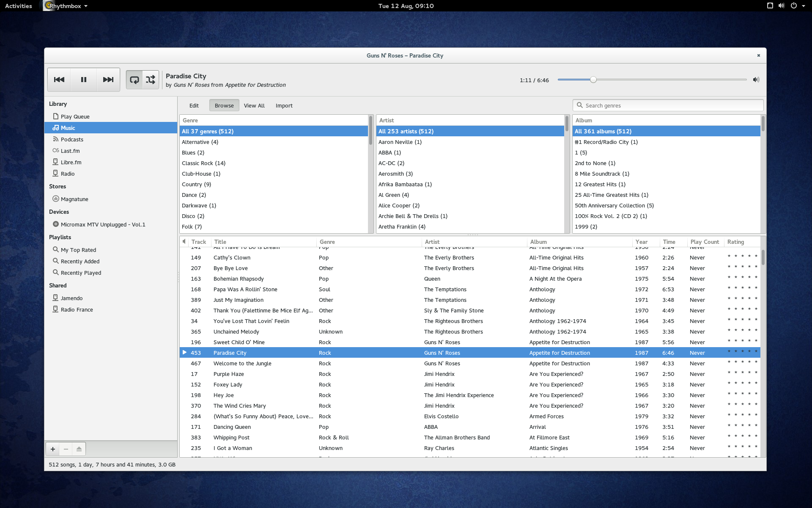Screen dimensions: 812x508
Task: Open the Activities overview
Action: click(18, 6)
